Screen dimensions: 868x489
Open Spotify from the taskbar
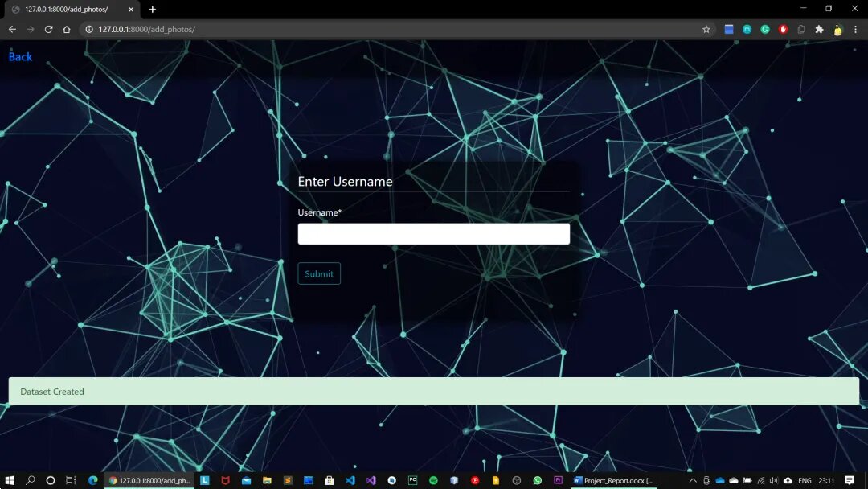click(433, 480)
